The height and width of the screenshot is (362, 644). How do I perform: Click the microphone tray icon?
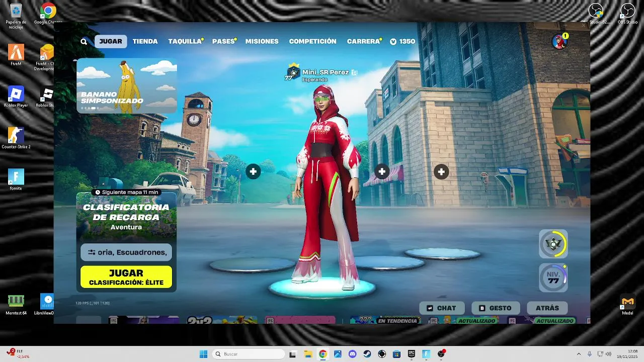pyautogui.click(x=590, y=354)
